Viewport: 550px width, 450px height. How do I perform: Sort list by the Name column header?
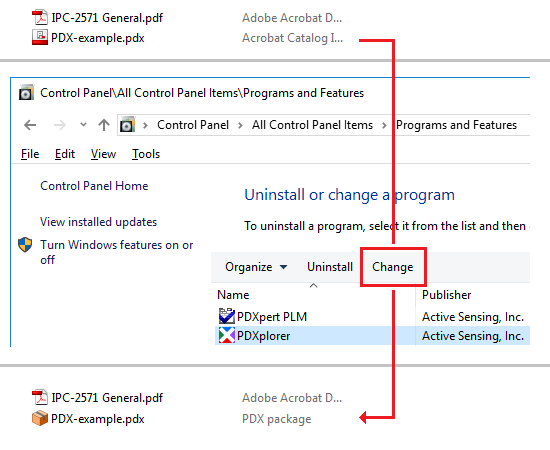233,295
